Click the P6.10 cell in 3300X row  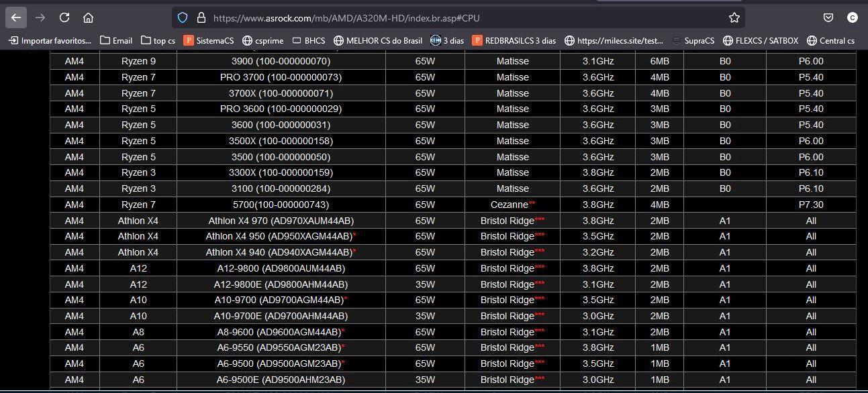pyautogui.click(x=811, y=172)
